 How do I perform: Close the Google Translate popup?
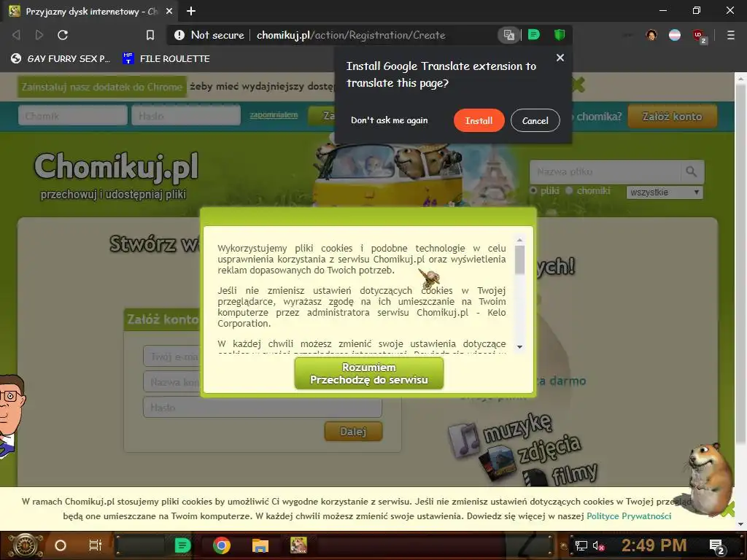click(x=560, y=58)
